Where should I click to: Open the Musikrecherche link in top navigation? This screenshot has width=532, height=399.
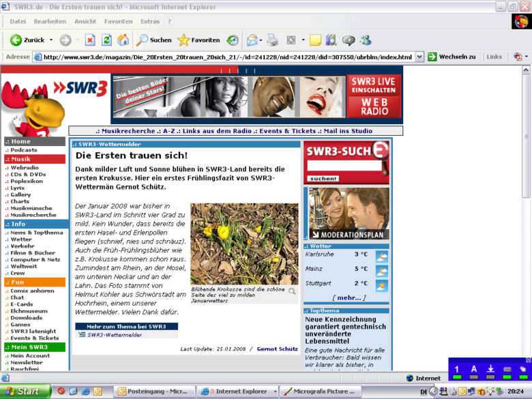[x=128, y=131]
